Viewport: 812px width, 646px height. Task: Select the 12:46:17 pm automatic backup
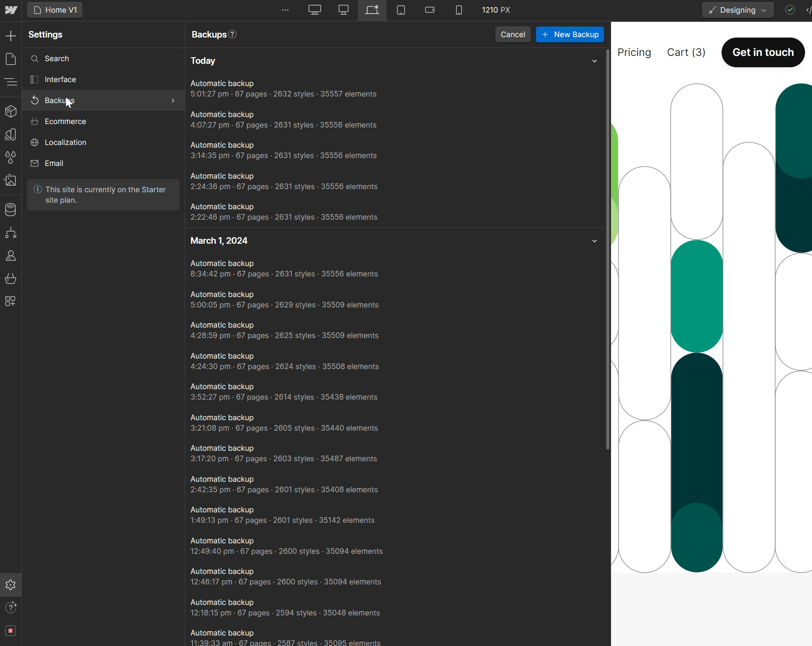pyautogui.click(x=395, y=577)
